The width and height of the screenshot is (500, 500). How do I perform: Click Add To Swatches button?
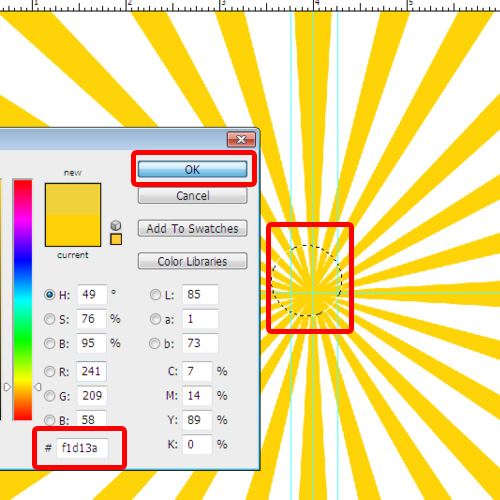pos(193,228)
